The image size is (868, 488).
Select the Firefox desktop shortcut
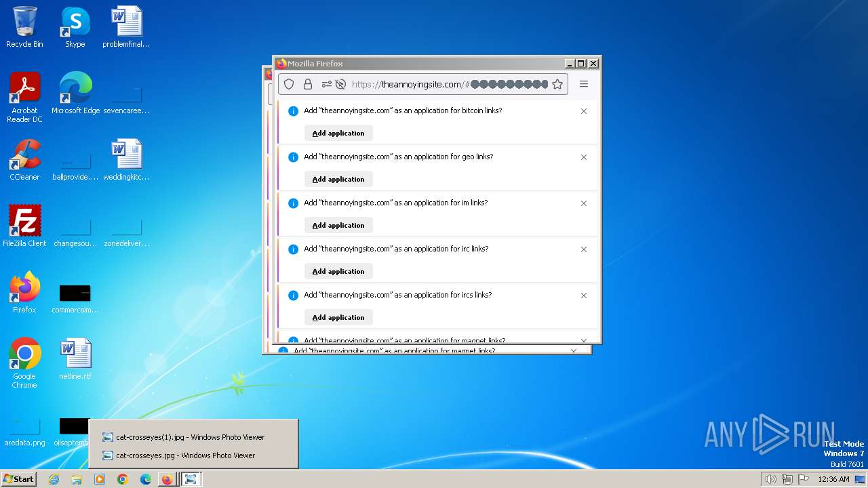point(24,293)
